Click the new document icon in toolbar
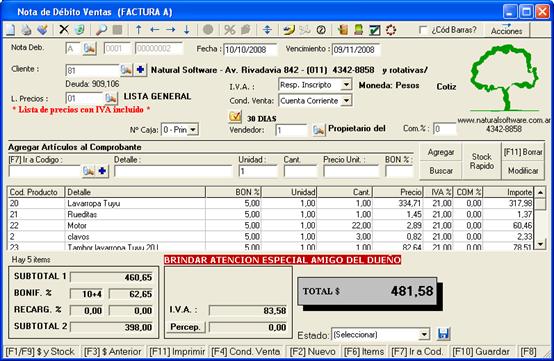 (10, 30)
